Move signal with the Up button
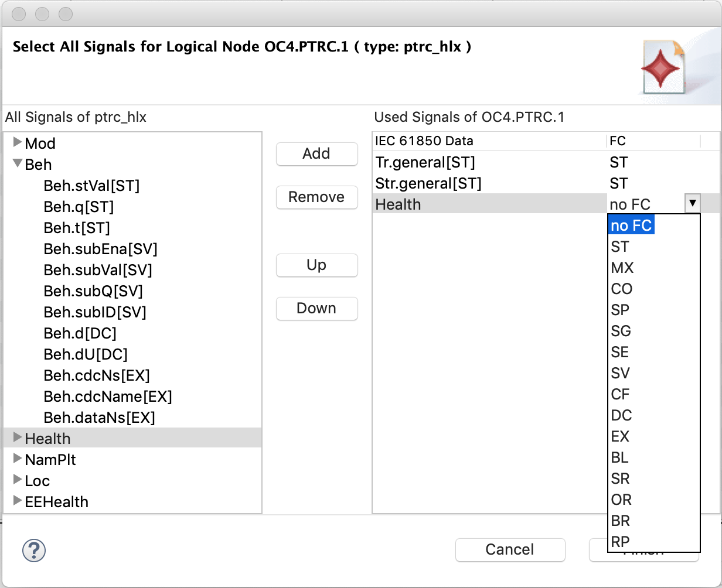 316,265
